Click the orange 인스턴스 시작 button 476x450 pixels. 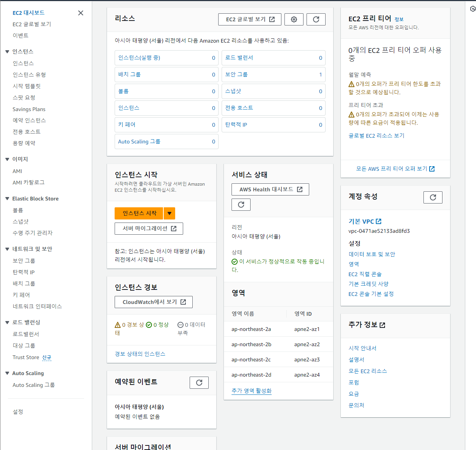pyautogui.click(x=139, y=213)
